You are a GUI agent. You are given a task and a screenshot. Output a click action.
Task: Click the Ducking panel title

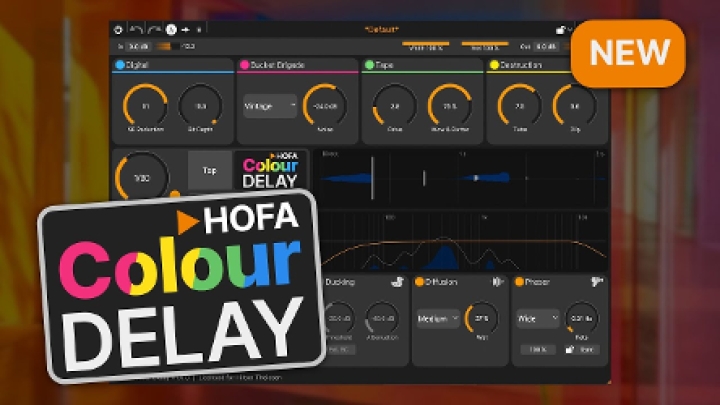[340, 282]
